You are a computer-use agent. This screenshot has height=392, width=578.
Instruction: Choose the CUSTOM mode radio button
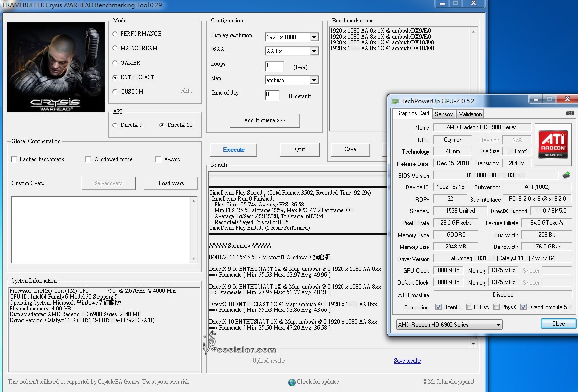tap(115, 92)
